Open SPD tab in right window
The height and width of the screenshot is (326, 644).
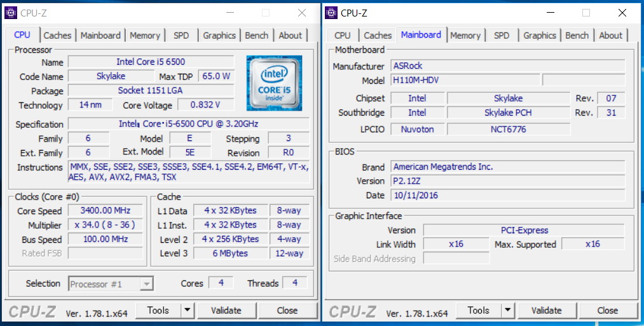(x=502, y=36)
